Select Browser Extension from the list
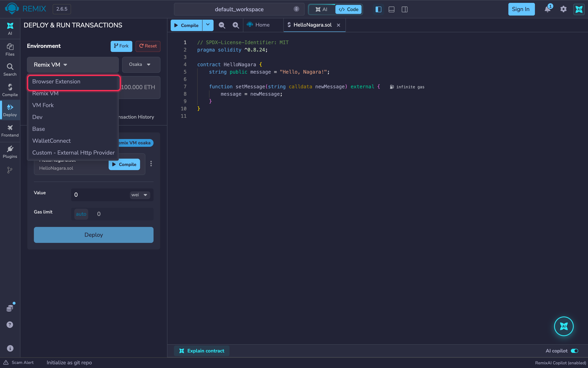The width and height of the screenshot is (588, 368). [x=73, y=82]
